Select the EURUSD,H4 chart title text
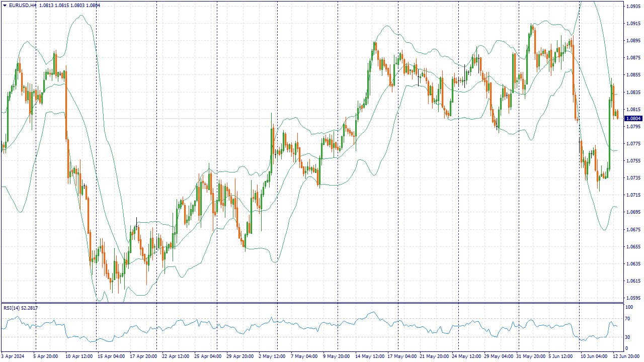 point(23,6)
